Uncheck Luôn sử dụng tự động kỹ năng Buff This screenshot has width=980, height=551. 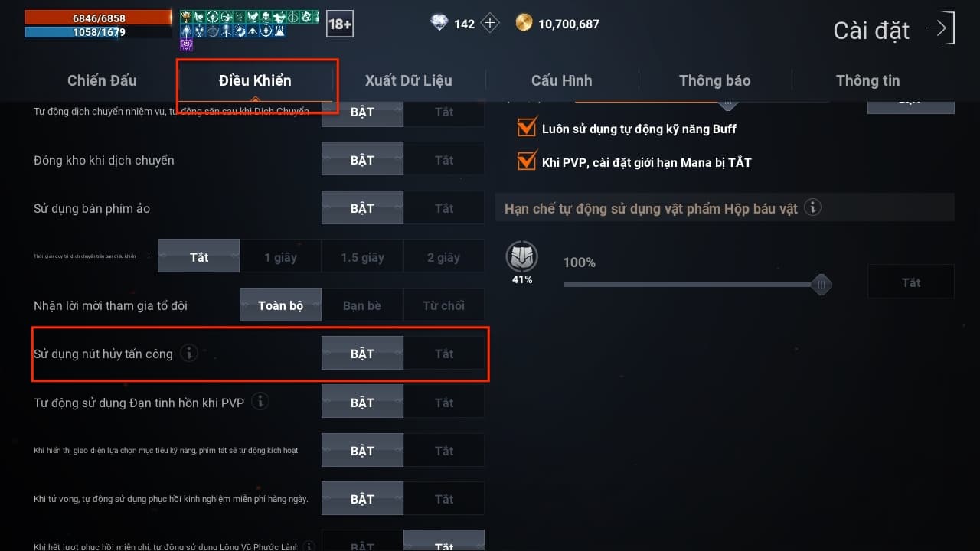pyautogui.click(x=527, y=127)
